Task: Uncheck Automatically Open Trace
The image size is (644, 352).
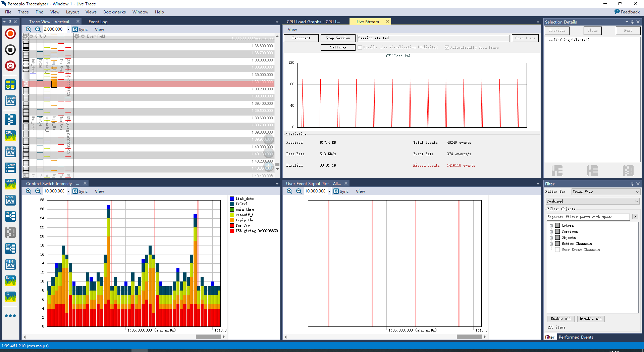Action: [x=447, y=47]
